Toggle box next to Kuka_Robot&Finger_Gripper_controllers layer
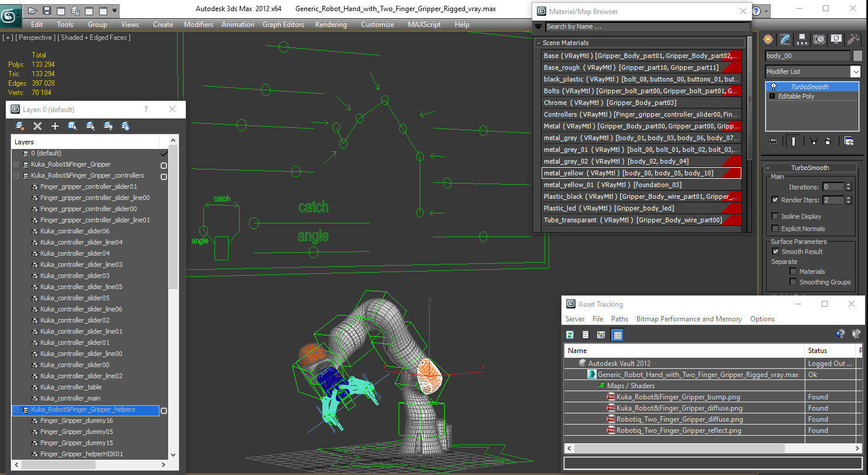Viewport: 868px width, 475px height. [164, 176]
